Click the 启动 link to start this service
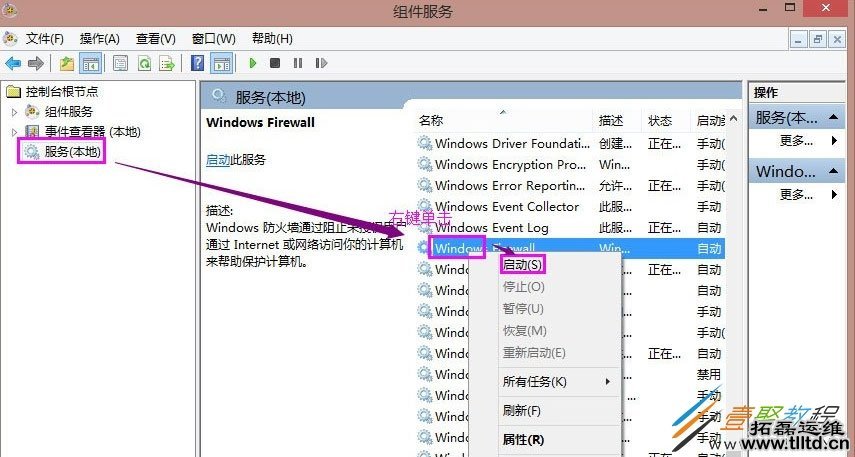Screen dimensions: 855x457 click(218, 160)
